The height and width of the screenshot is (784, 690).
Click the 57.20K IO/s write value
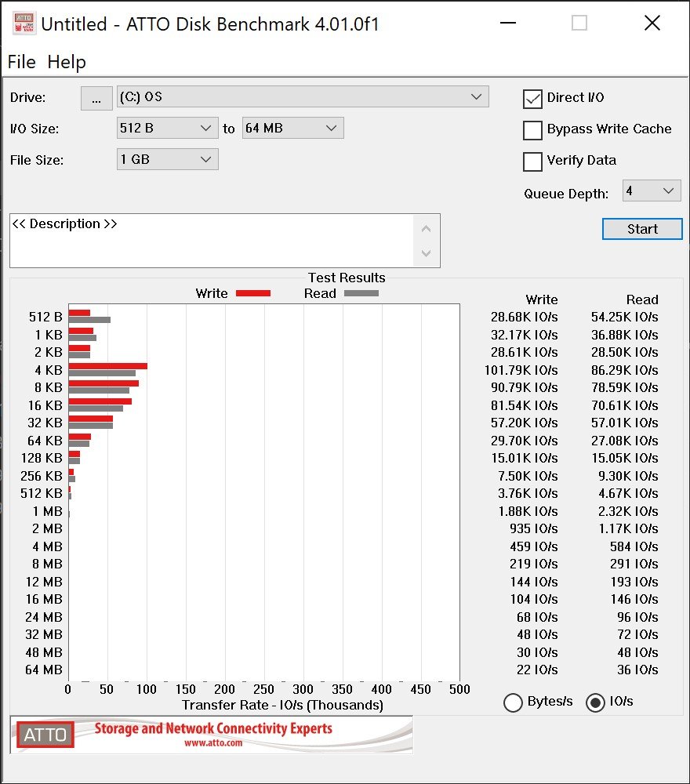click(524, 423)
